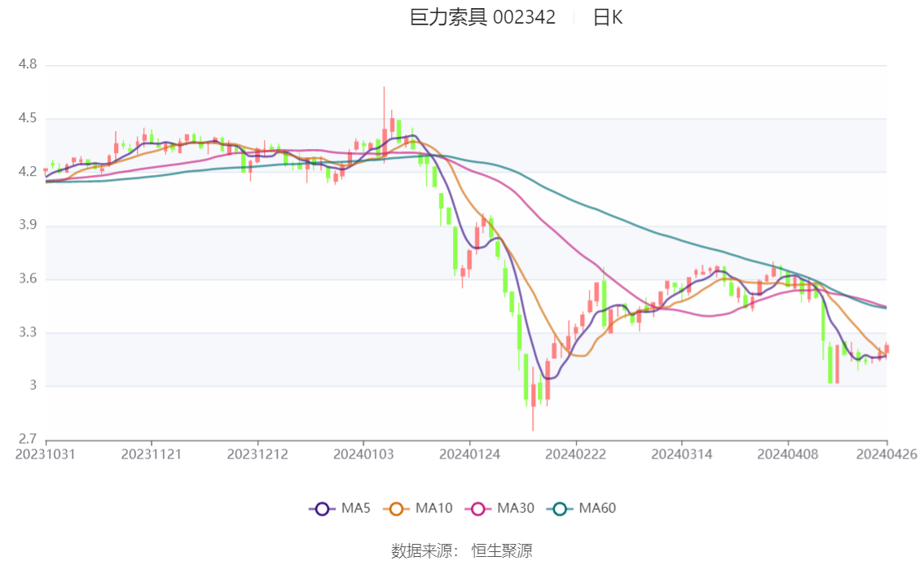Toggle the MA5 series via its text label
The image size is (924, 561).
coord(356,509)
